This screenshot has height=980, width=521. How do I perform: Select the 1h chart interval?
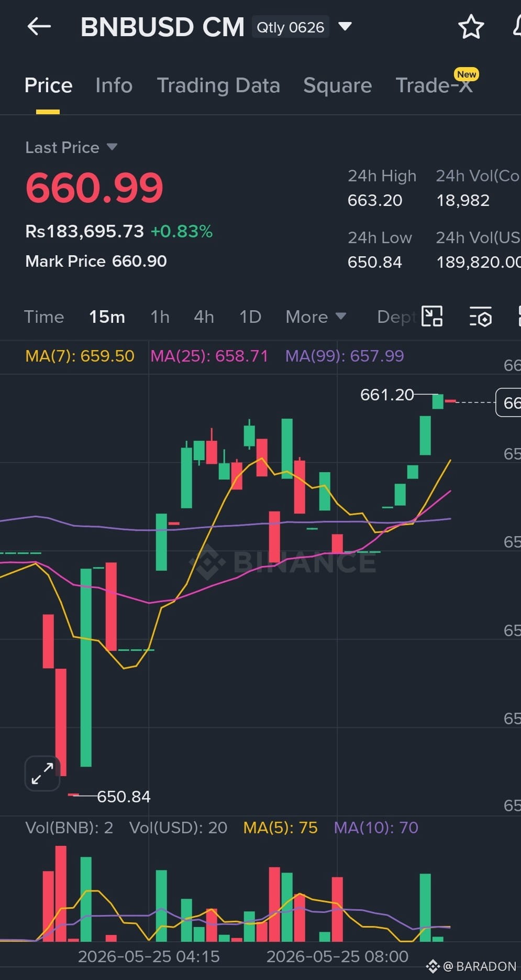160,317
